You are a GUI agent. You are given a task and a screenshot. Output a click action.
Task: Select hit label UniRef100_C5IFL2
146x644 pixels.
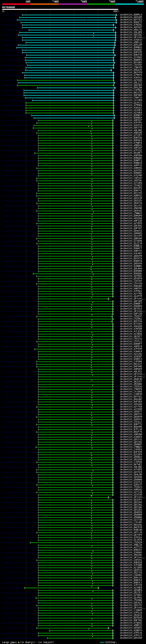point(131,342)
